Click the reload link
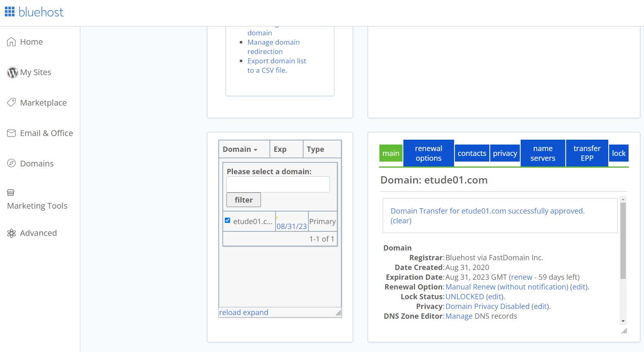This screenshot has width=644, height=352. point(230,312)
